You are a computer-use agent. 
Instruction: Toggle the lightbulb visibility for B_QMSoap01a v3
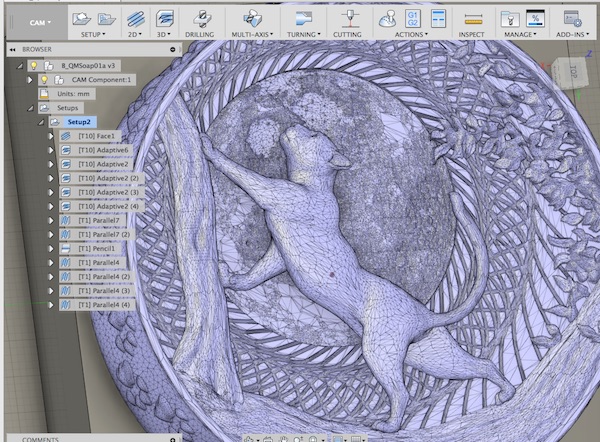pyautogui.click(x=34, y=65)
